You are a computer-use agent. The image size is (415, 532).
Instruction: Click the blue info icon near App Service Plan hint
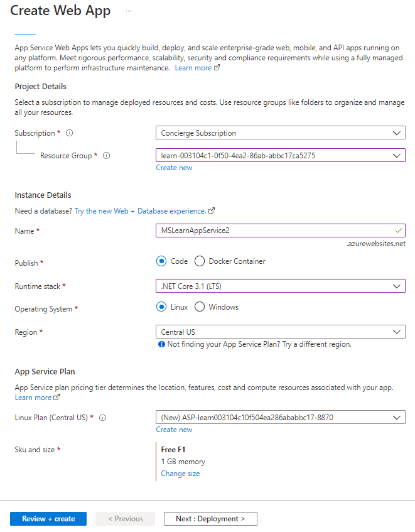point(161,344)
